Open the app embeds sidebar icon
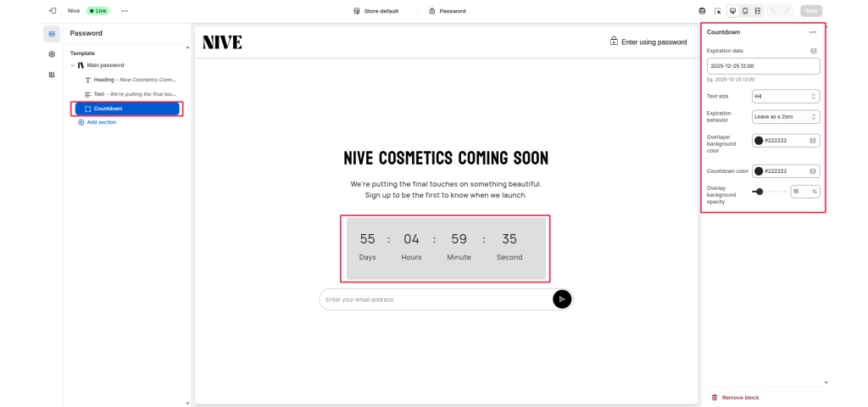Viewport: 868px width, 407px height. coord(52,75)
